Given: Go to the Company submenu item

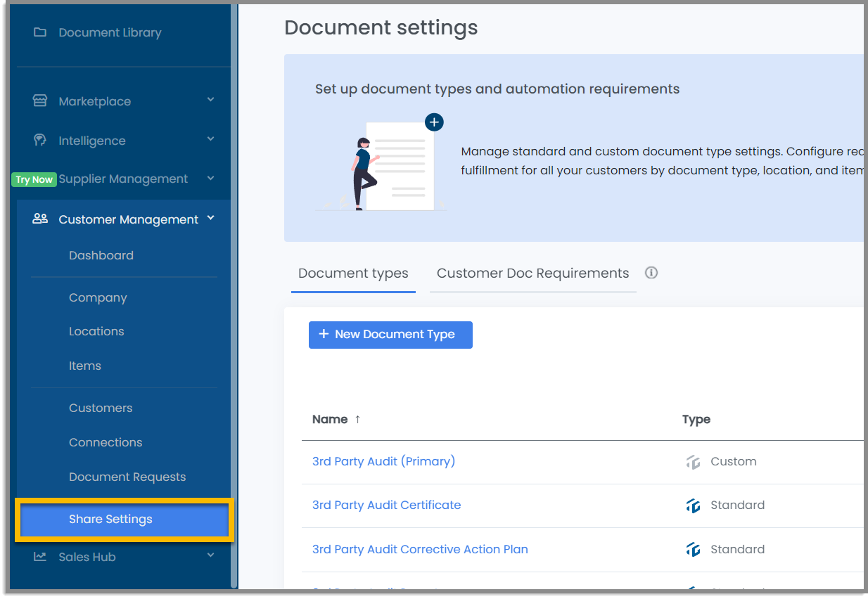Looking at the screenshot, I should tap(98, 297).
